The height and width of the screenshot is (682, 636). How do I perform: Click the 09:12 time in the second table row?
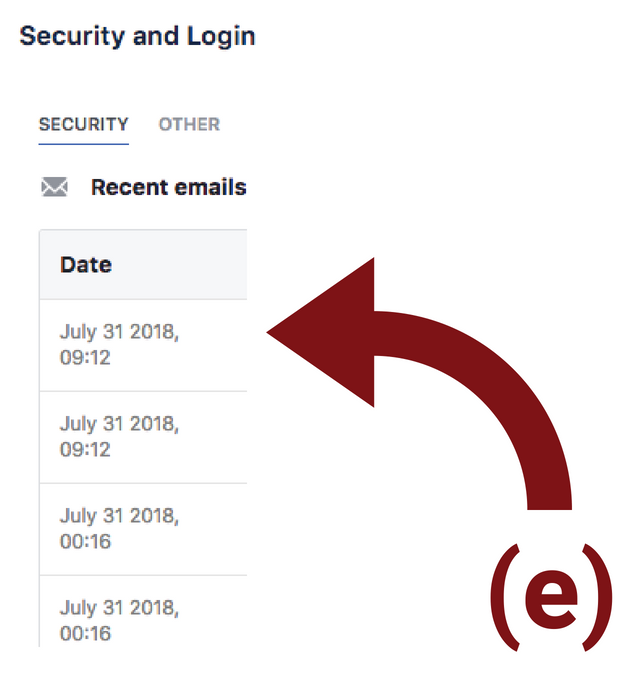click(x=85, y=449)
